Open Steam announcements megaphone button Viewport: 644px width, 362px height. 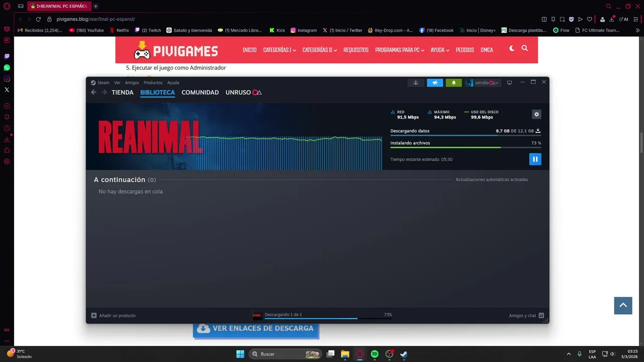[x=435, y=82]
